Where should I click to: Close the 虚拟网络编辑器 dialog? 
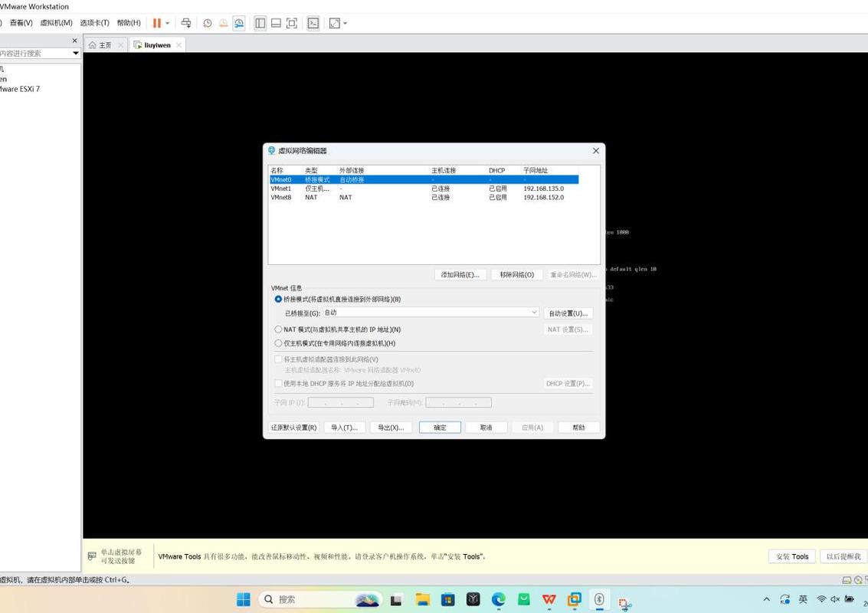click(x=595, y=151)
